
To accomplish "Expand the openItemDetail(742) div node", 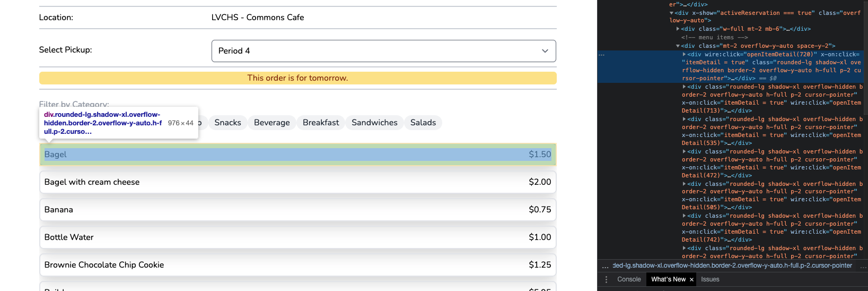I will click(x=685, y=216).
